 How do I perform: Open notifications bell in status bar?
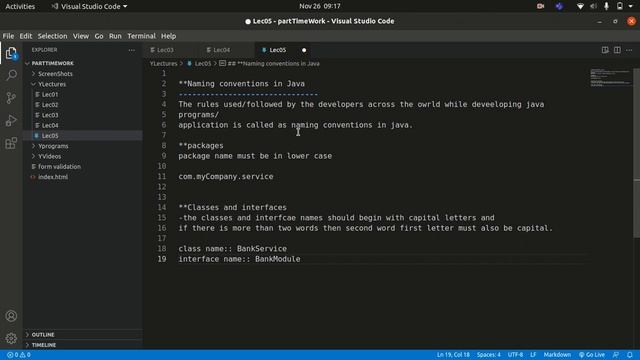point(630,355)
